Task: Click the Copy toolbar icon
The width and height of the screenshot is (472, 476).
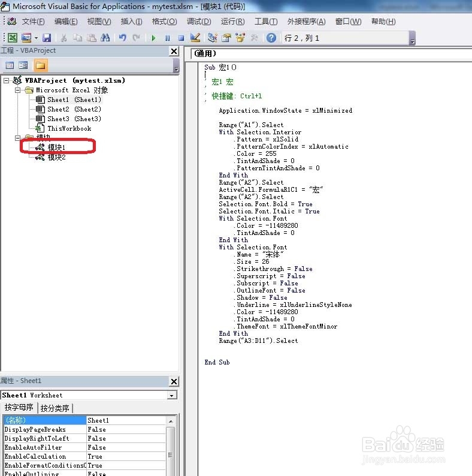Action: coord(78,38)
